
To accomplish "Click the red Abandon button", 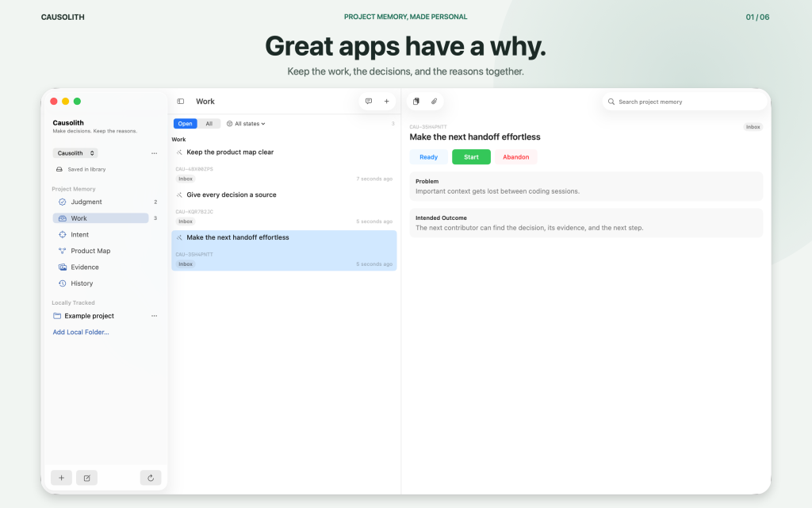I will coord(515,157).
